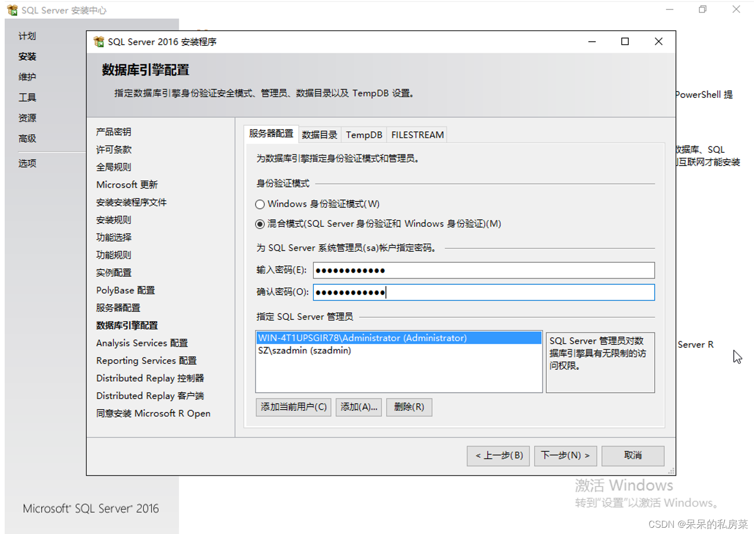
Task: Click the SQL Server 2016 setup window icon
Action: [x=99, y=42]
